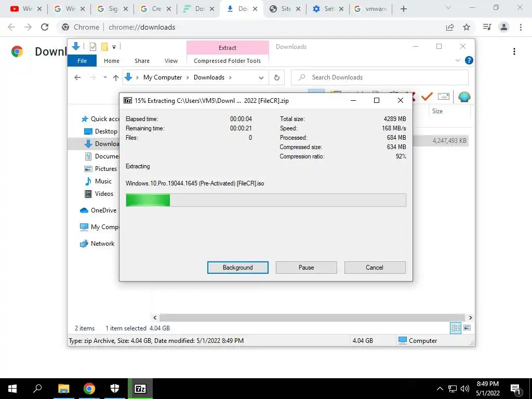532x399 pixels.
Task: Click the Search Downloads field
Action: pos(380,77)
